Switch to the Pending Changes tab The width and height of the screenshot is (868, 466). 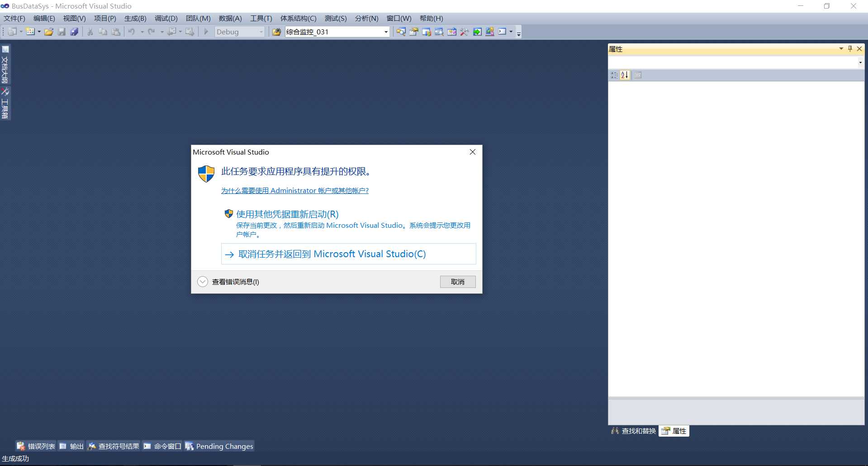pos(219,446)
